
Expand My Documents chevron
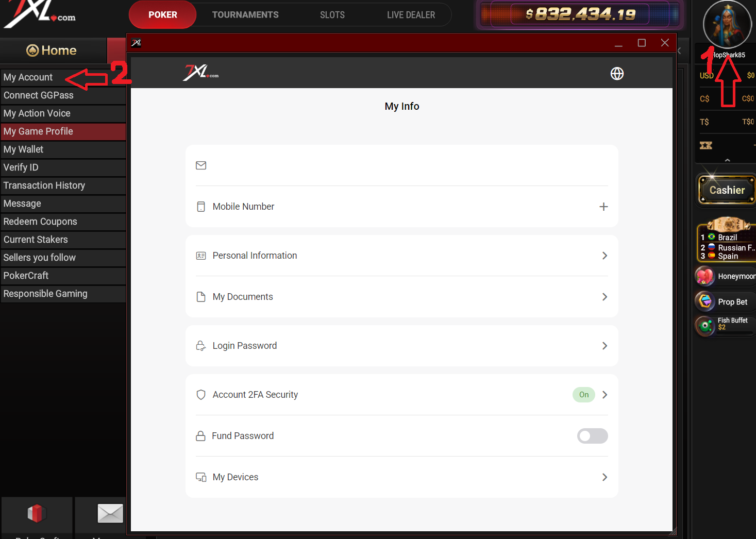coord(604,297)
